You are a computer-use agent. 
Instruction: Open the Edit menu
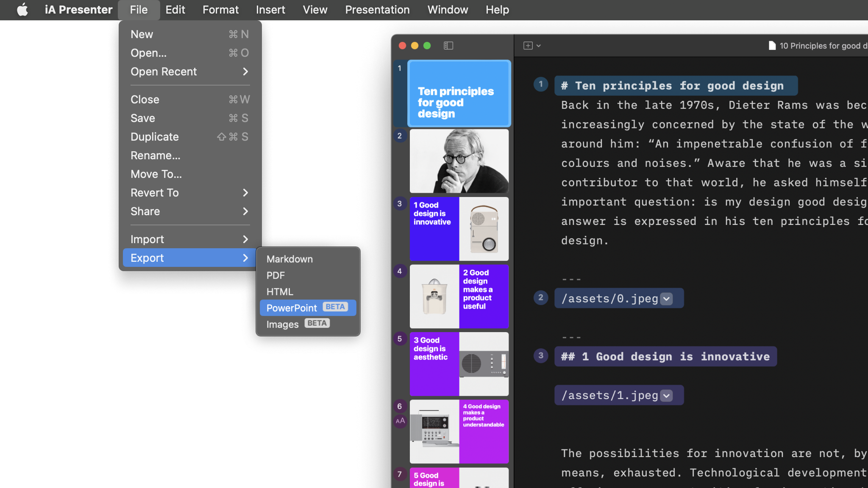(x=175, y=10)
